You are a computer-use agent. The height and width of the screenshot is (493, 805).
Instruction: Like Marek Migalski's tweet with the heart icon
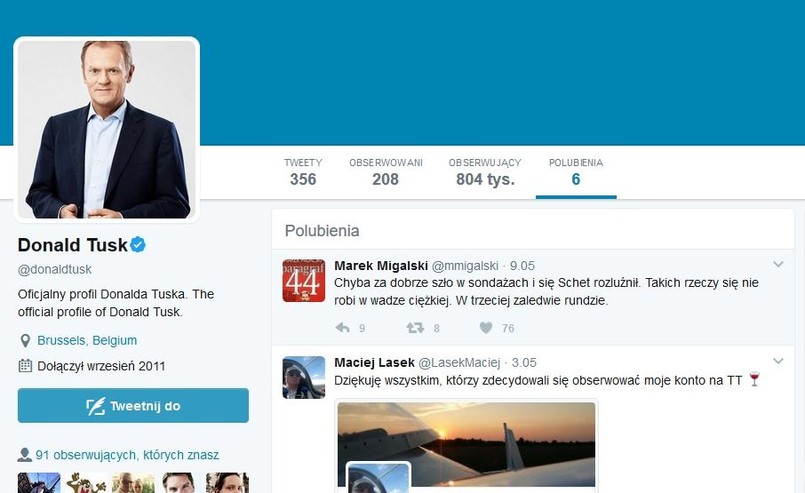(x=486, y=328)
